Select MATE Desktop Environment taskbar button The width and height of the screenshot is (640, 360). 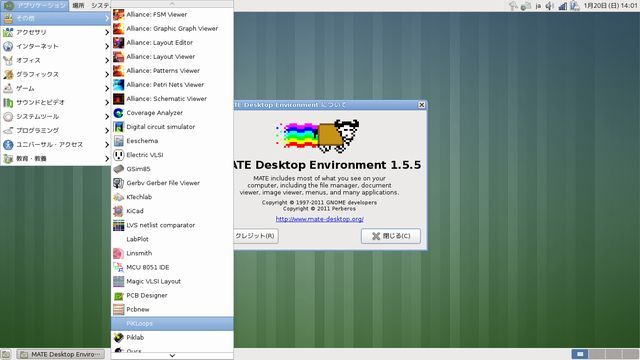click(61, 354)
